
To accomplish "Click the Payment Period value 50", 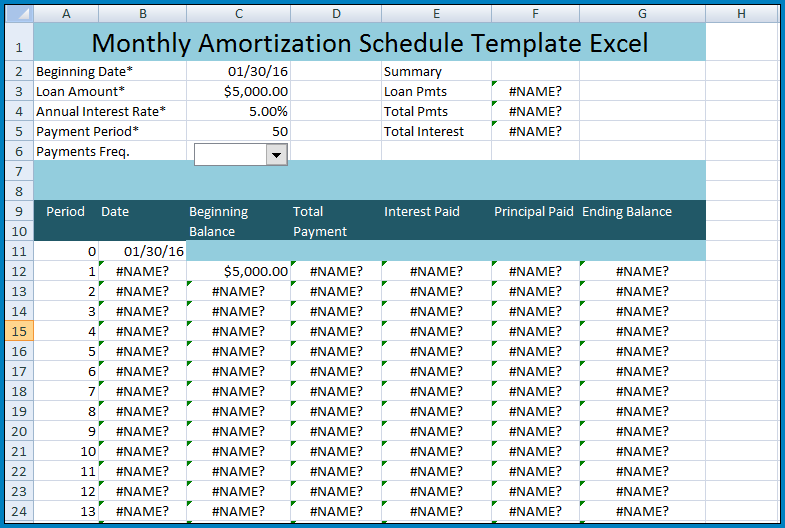I will (x=239, y=131).
